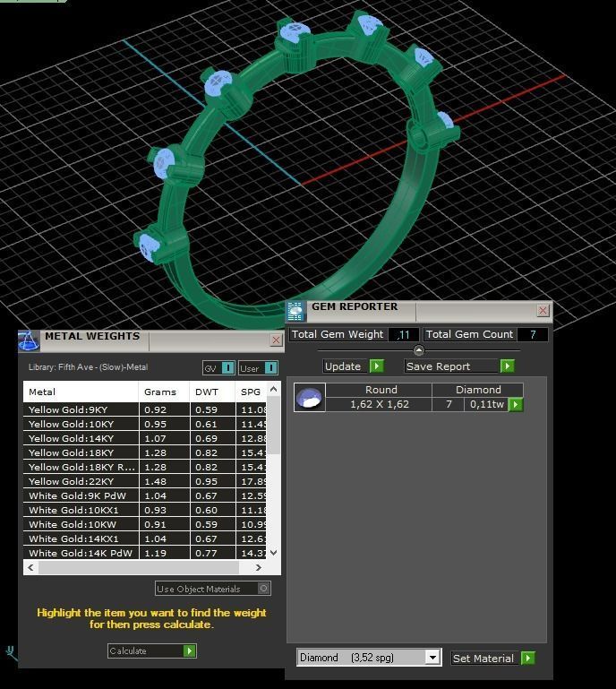This screenshot has height=689, width=616.
Task: Select the White Gold:14K PdW row
Action: 144,553
